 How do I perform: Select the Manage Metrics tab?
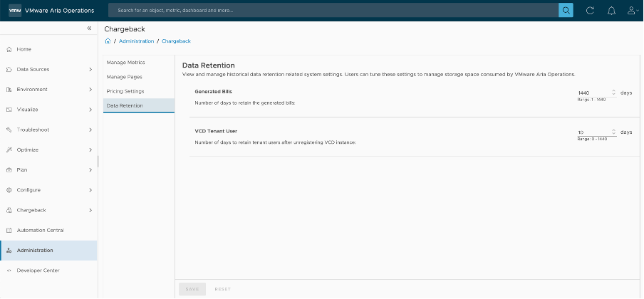125,63
